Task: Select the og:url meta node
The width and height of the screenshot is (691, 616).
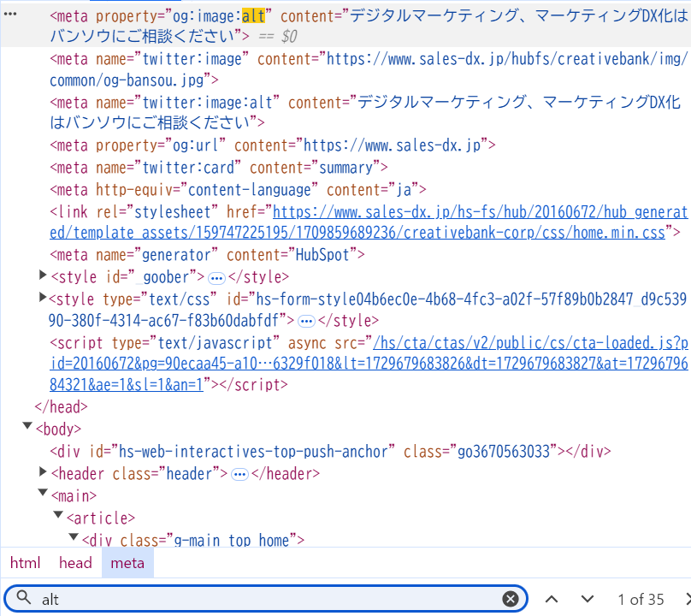Action: click(273, 145)
